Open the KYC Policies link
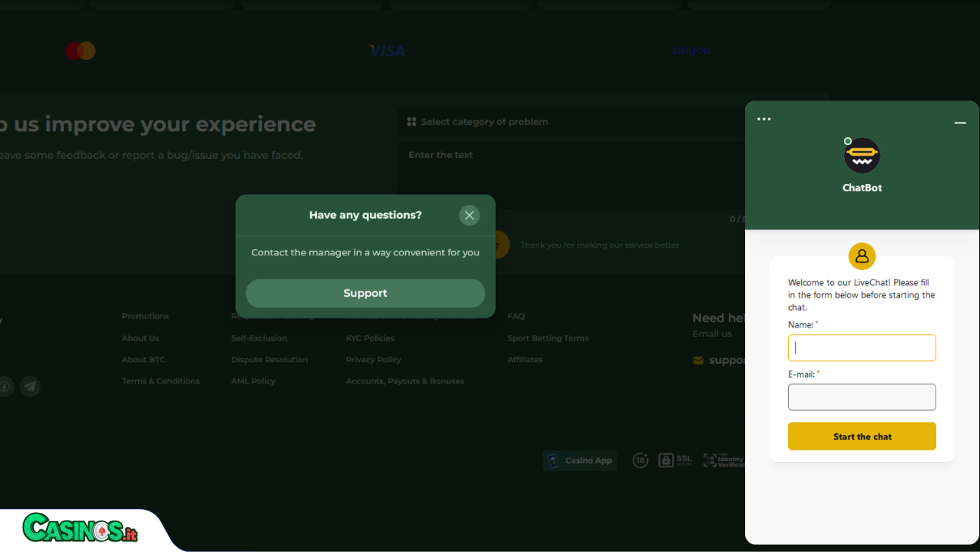Image resolution: width=980 pixels, height=552 pixels. (x=370, y=338)
